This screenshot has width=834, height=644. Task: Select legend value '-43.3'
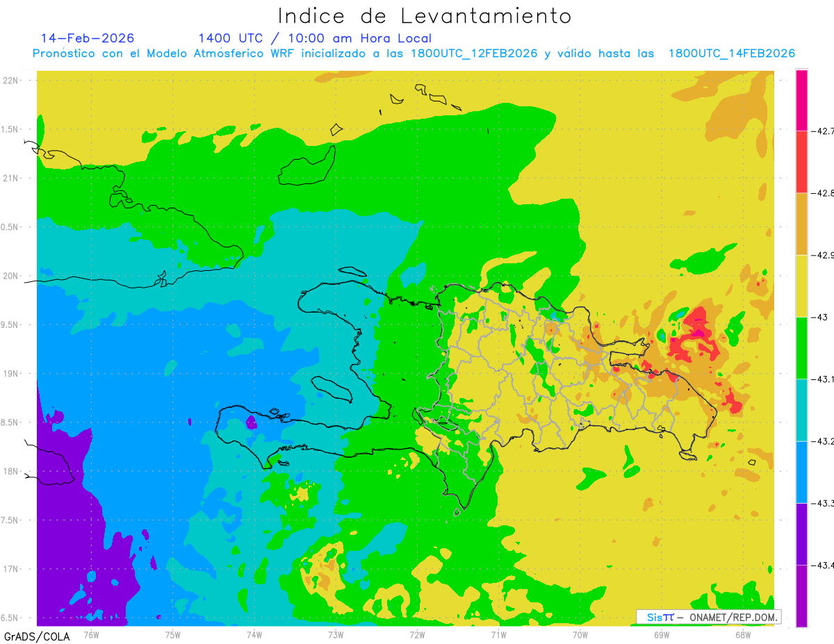coord(822,503)
